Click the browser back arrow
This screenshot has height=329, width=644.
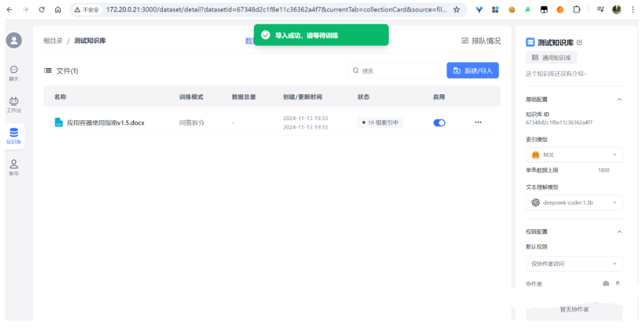[10, 10]
